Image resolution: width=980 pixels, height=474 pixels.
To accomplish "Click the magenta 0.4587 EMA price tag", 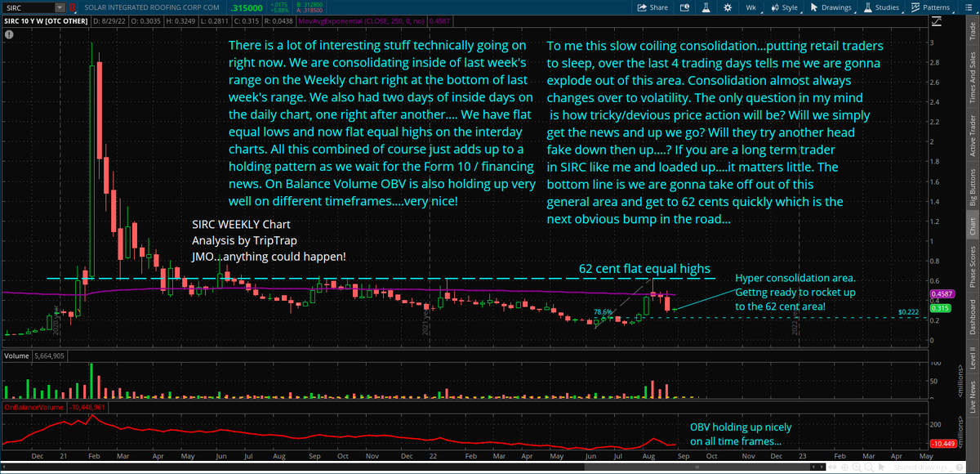I will point(942,293).
